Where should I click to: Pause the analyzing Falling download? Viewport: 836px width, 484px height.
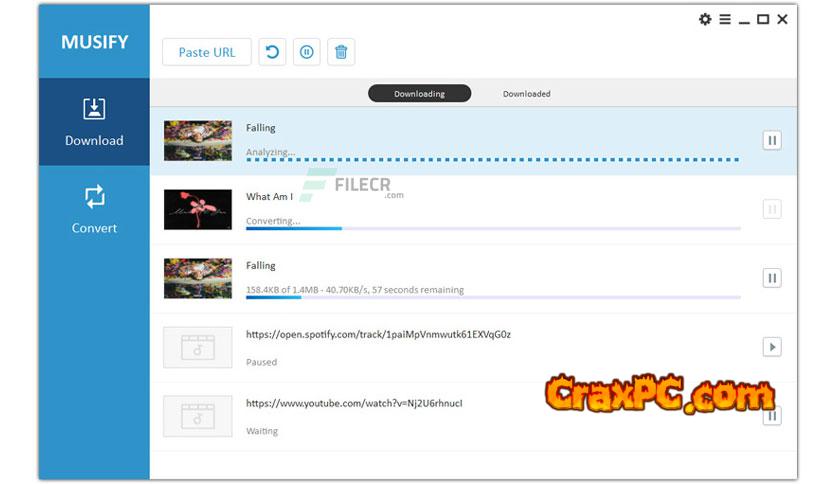click(x=771, y=140)
